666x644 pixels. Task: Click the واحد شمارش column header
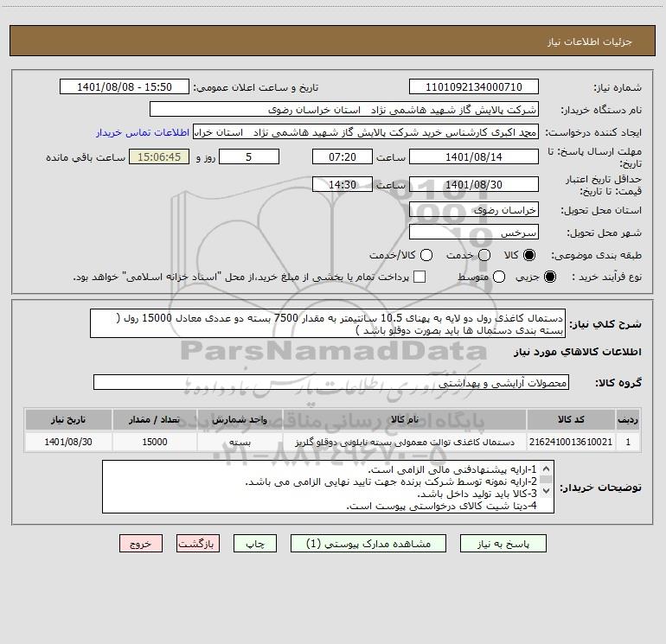[240, 419]
